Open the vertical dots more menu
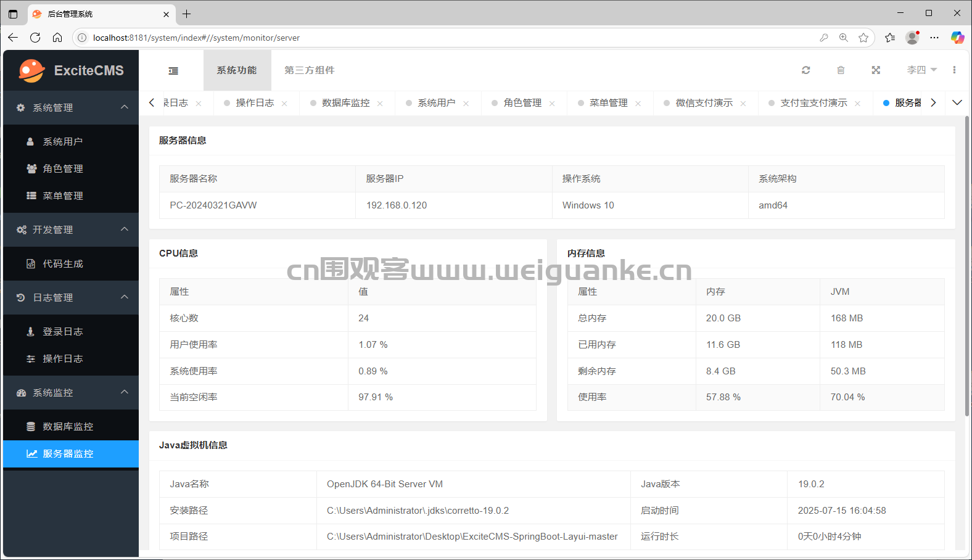The height and width of the screenshot is (560, 972). click(x=954, y=70)
